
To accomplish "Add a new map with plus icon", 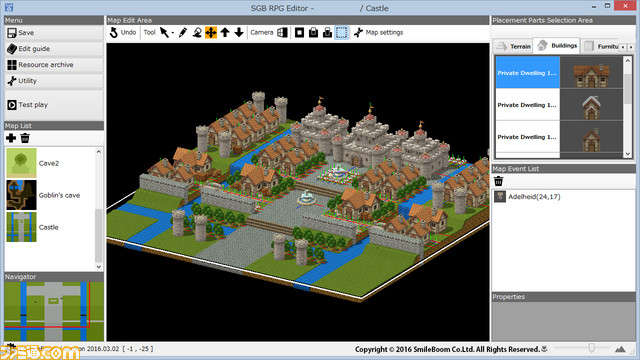I will coord(11,138).
